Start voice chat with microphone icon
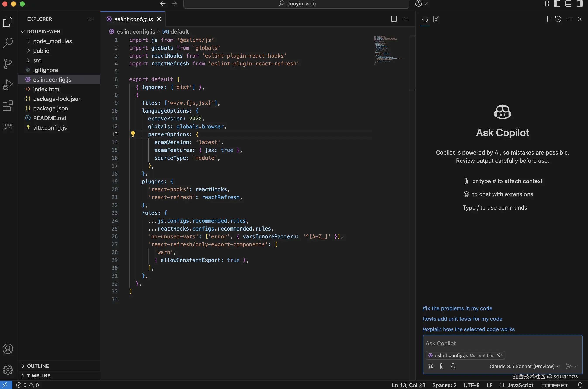The height and width of the screenshot is (389, 588). tap(453, 367)
